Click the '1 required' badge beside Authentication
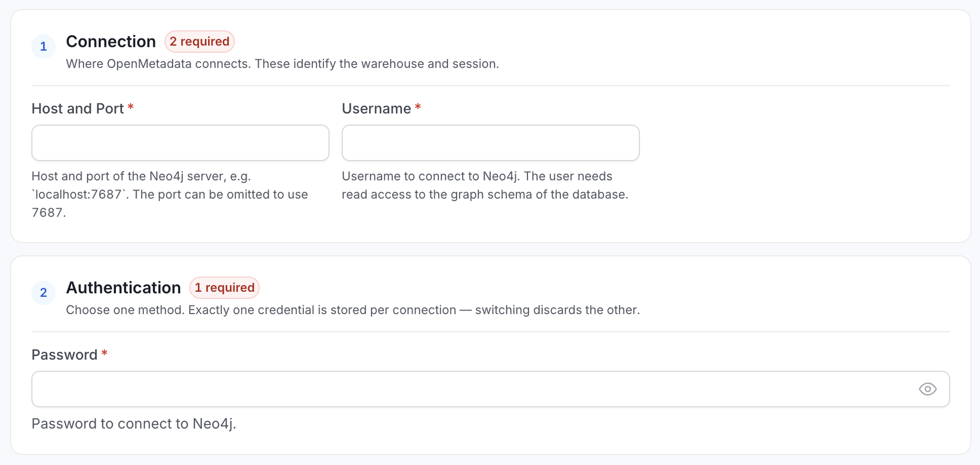Image resolution: width=980 pixels, height=465 pixels. [x=224, y=287]
